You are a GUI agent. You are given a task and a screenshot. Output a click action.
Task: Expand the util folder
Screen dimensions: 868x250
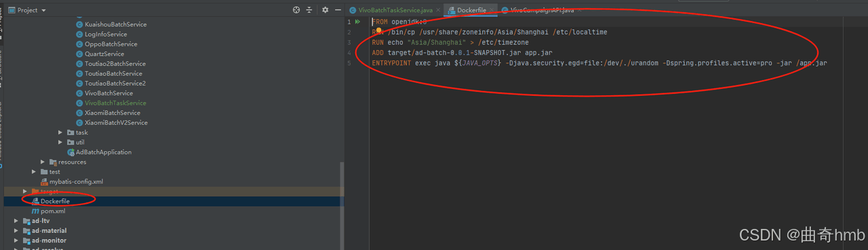[61, 143]
